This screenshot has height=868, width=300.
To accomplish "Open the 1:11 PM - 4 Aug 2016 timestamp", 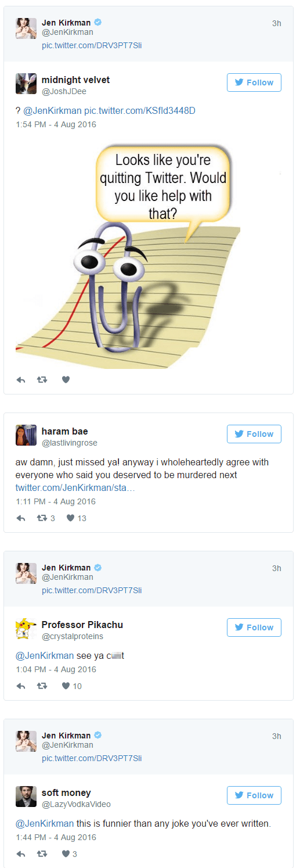I will click(56, 501).
